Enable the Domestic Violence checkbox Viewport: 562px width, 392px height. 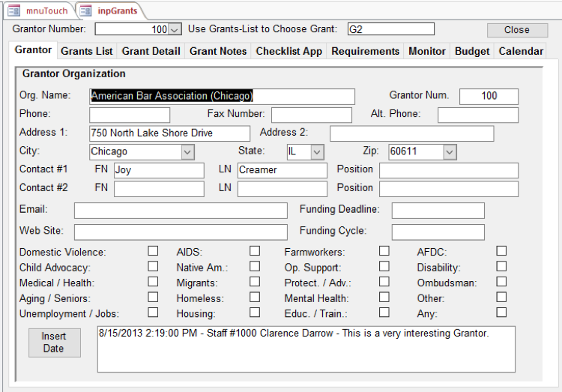pyautogui.click(x=153, y=251)
